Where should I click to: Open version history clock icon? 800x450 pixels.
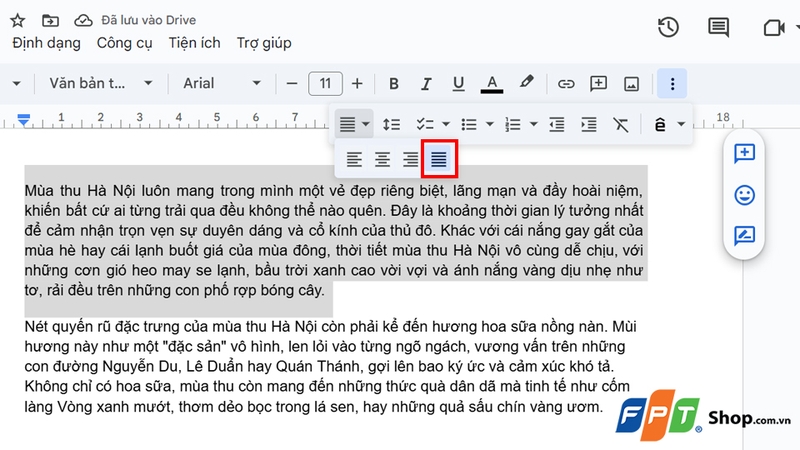pyautogui.click(x=668, y=27)
